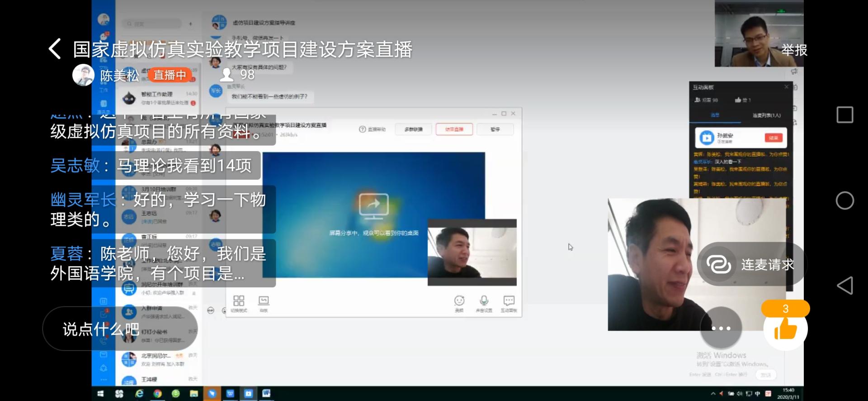Tap 举报 to report the stream

tap(794, 50)
